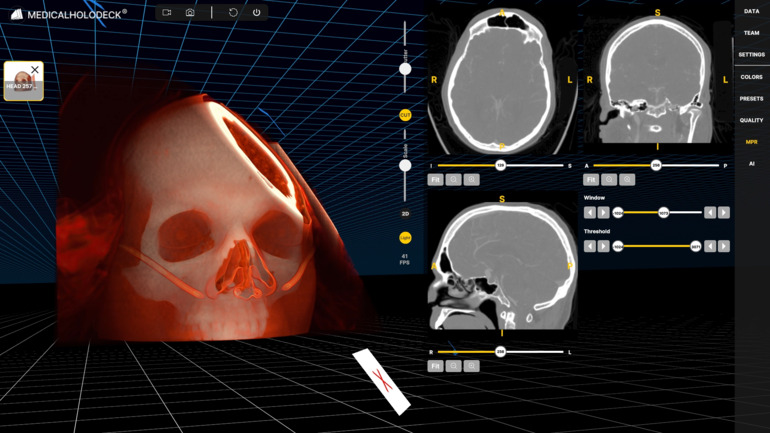This screenshot has width=770, height=433.
Task: Click the Scale vertical slider handle
Action: pyautogui.click(x=405, y=165)
